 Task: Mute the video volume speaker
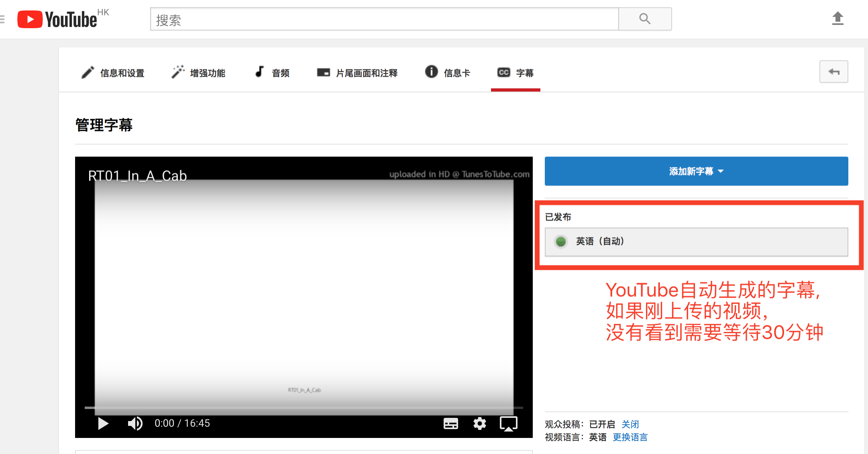click(135, 423)
